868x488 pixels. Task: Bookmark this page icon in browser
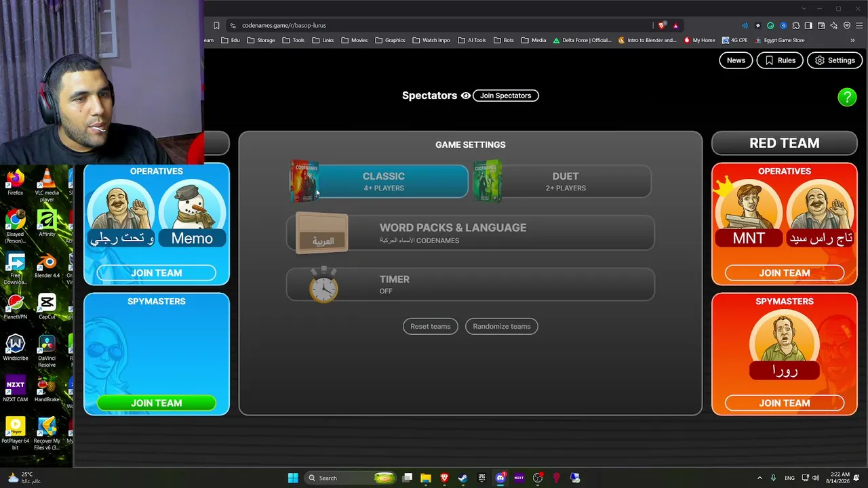(216, 26)
